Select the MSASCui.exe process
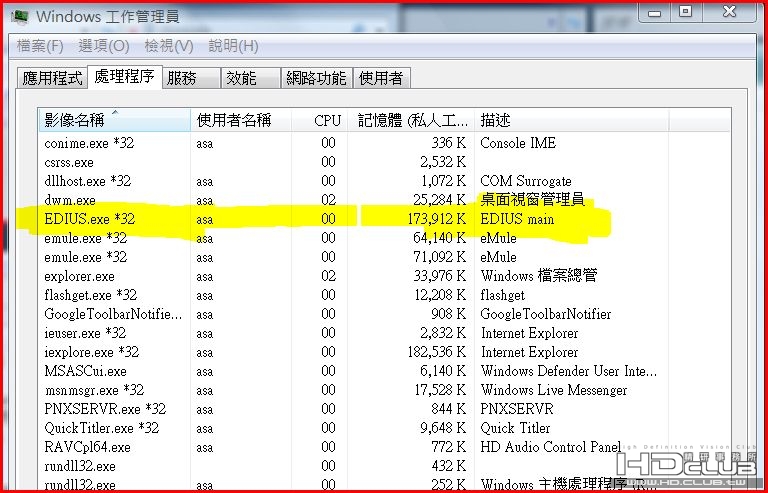768x493 pixels. point(383,371)
